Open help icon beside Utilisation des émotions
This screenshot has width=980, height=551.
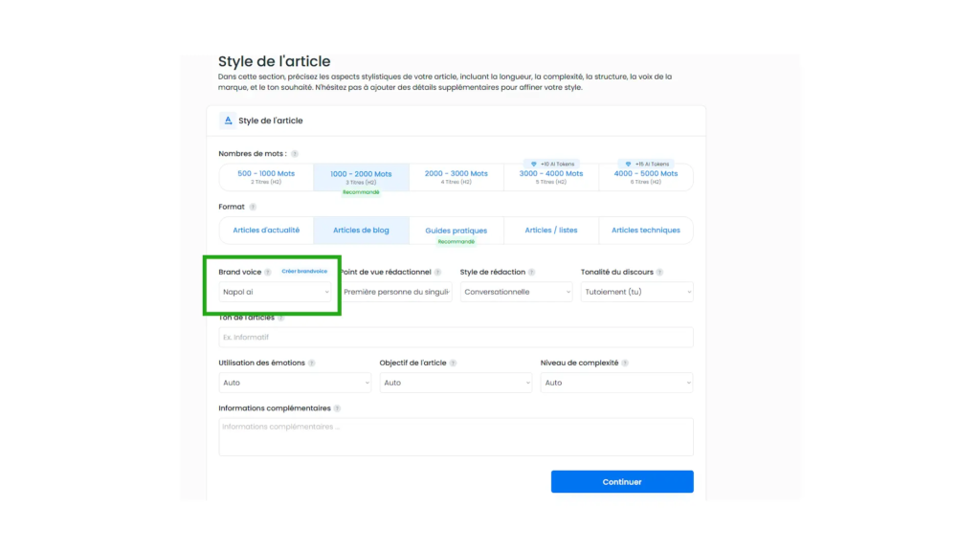pyautogui.click(x=311, y=363)
